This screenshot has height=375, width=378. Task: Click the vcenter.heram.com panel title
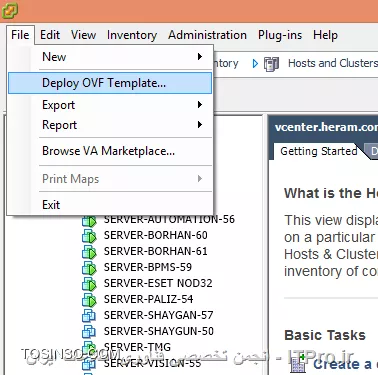(x=326, y=127)
